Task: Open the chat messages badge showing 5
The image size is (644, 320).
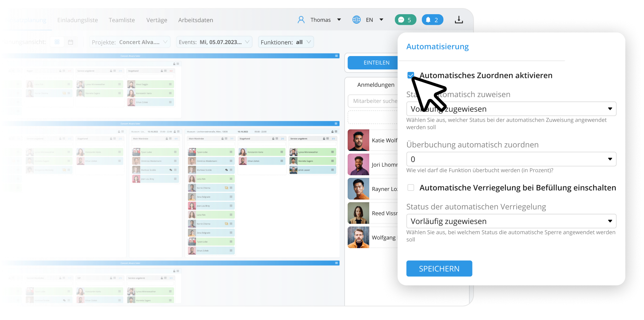Action: point(405,20)
